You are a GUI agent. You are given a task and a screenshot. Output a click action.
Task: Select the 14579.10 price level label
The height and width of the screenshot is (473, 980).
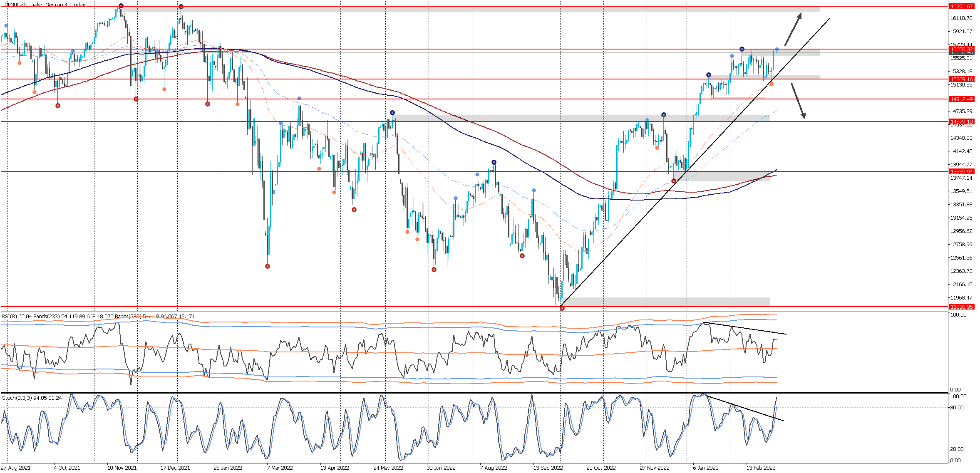coord(961,122)
